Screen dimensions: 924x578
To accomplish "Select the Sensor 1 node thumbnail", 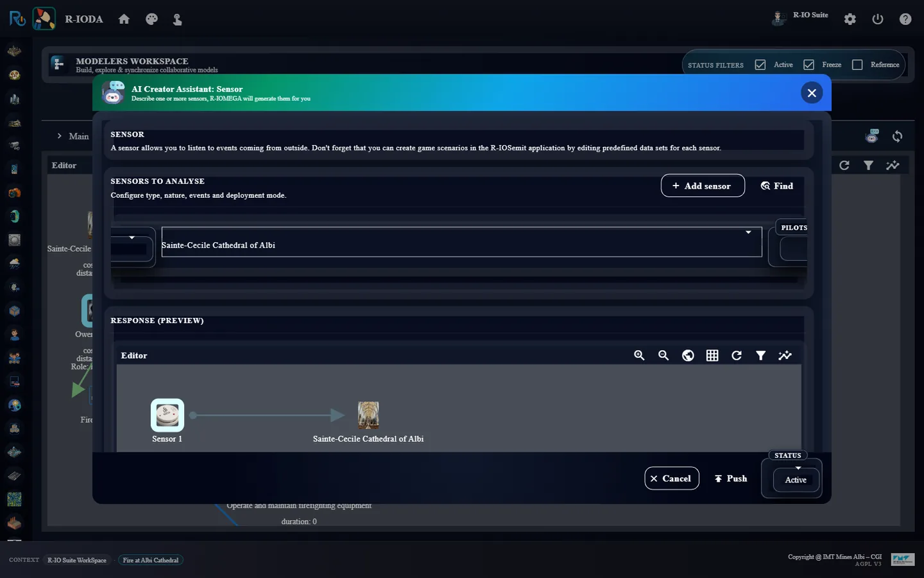I will (x=167, y=415).
